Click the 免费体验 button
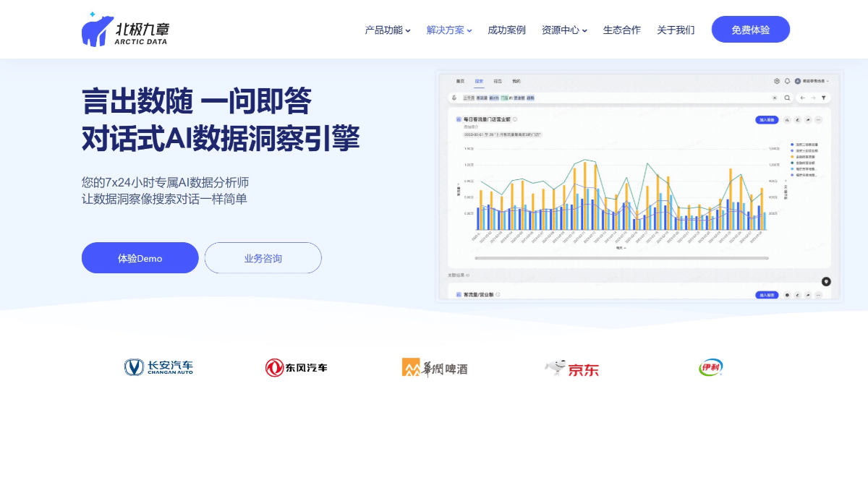The image size is (868, 488). click(751, 30)
